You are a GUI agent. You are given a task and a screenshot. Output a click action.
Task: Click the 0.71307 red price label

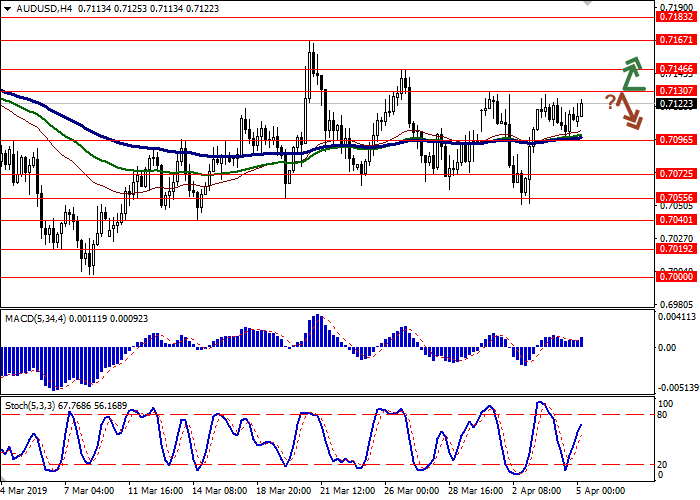tap(676, 90)
